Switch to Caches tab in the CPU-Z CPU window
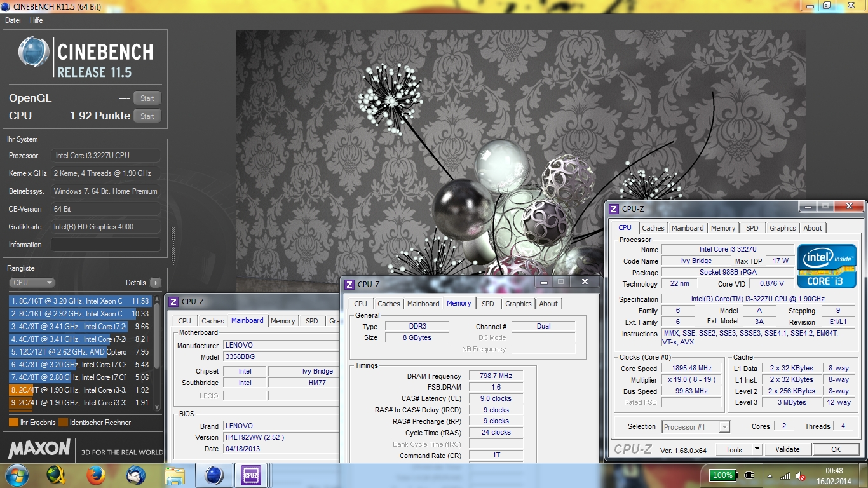The width and height of the screenshot is (868, 488). tap(653, 228)
